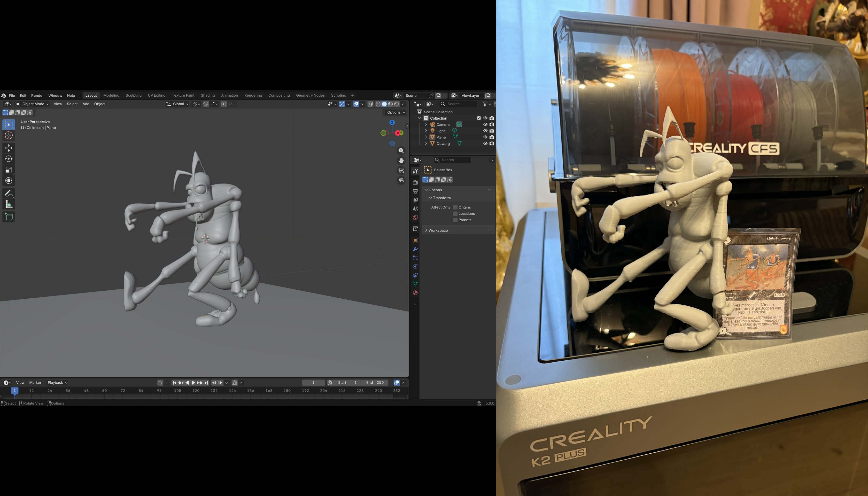Switch to the Sculpting workspace tab
Viewport: 868px width, 496px height.
tap(133, 95)
